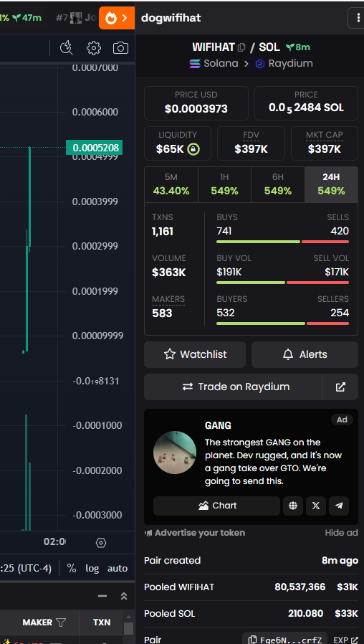
Task: Expand the transactions panel double-chevron
Action: click(x=124, y=596)
